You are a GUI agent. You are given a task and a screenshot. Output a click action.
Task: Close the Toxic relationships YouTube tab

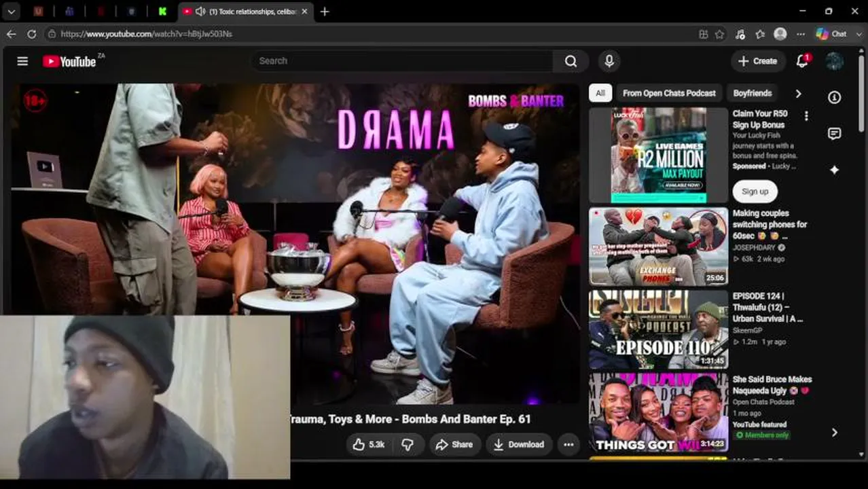coord(304,12)
